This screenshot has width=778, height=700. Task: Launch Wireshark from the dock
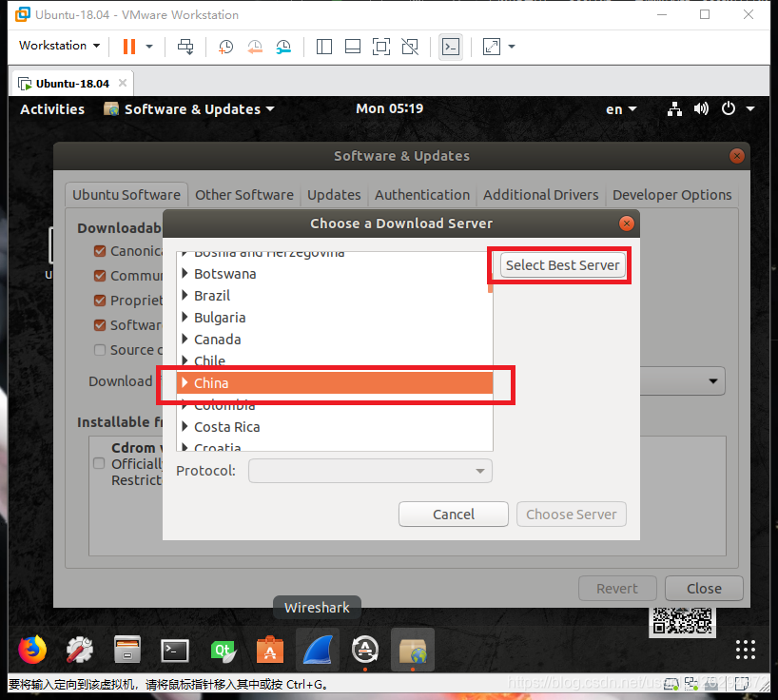click(x=318, y=650)
